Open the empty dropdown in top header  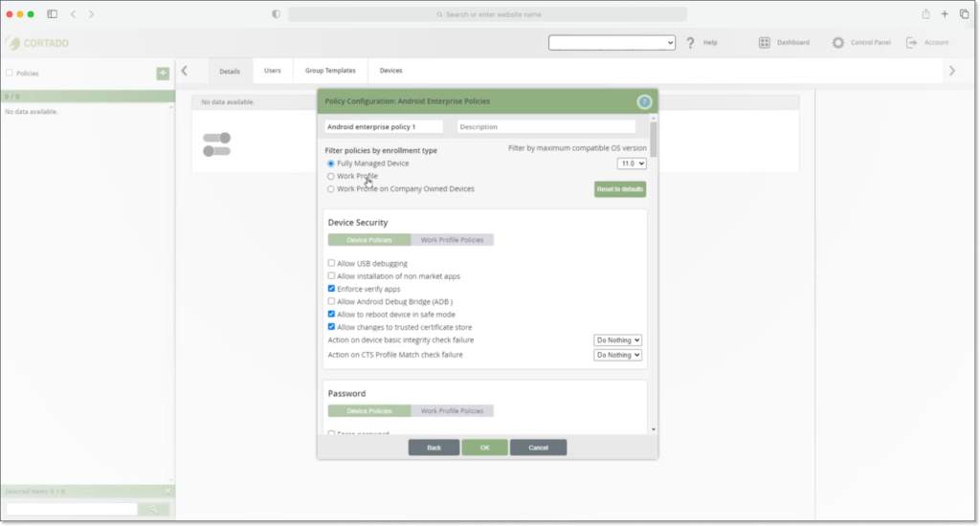click(612, 42)
